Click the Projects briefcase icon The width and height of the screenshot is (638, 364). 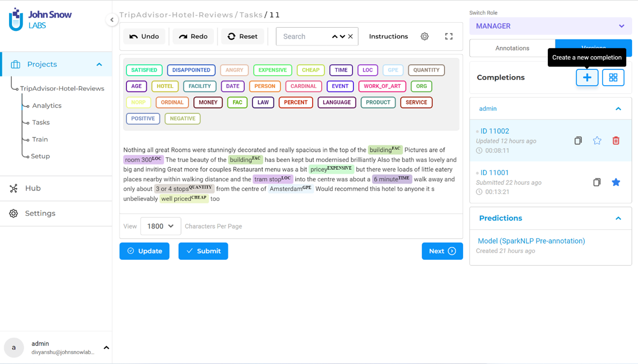(15, 64)
